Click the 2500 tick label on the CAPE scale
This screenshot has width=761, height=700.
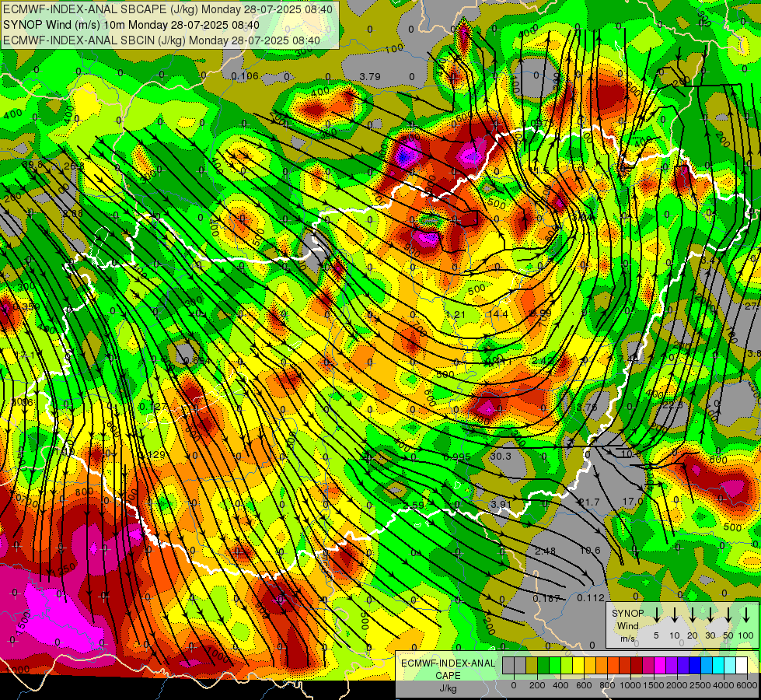pos(700,685)
